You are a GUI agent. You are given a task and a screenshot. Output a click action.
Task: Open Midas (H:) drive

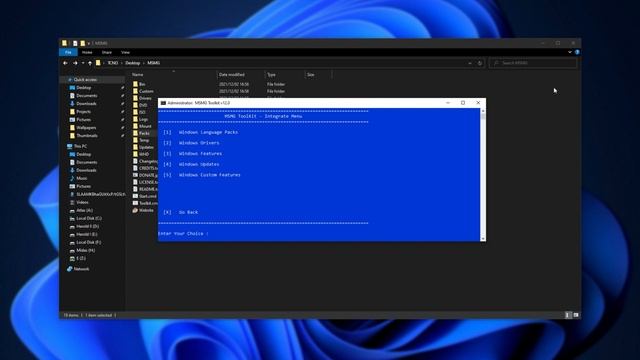point(85,251)
